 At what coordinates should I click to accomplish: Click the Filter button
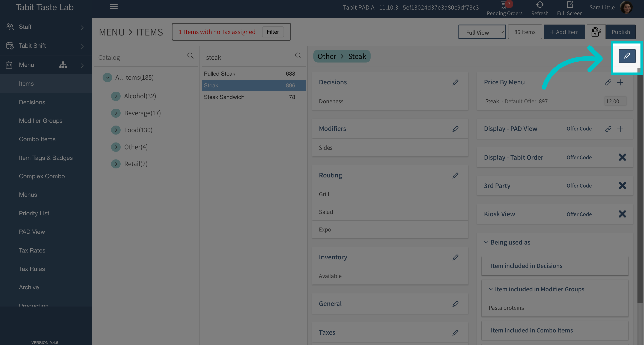pyautogui.click(x=273, y=32)
